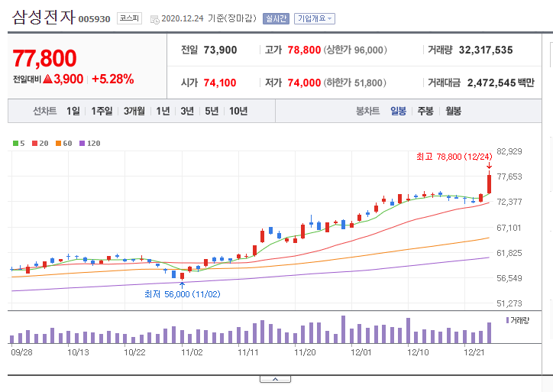
Task: Click the low price value 74,000
Action: pyautogui.click(x=304, y=83)
